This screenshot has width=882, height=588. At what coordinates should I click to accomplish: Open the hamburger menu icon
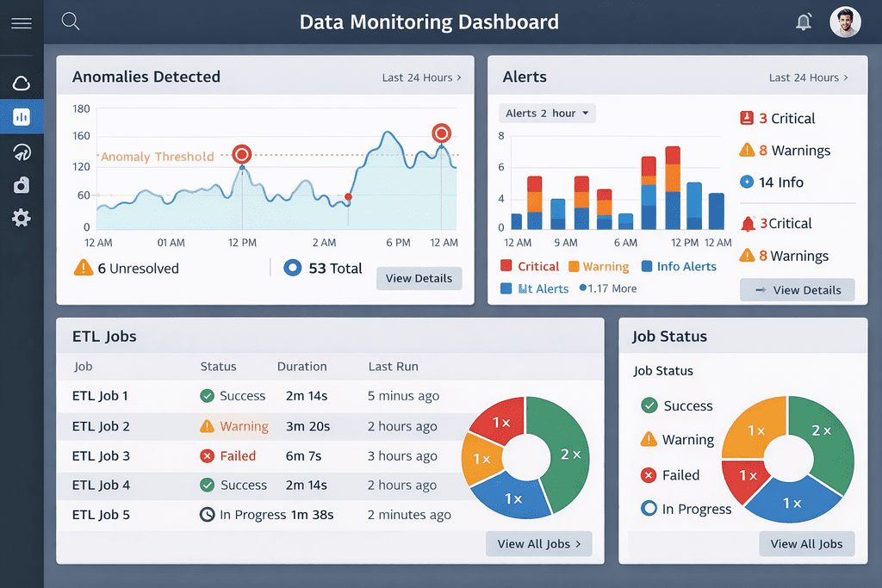click(22, 23)
